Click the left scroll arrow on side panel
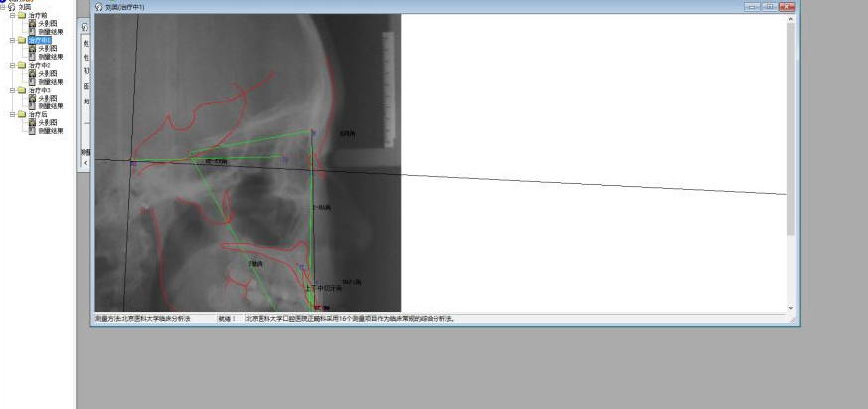Viewport: 868px width, 409px height. [85, 161]
